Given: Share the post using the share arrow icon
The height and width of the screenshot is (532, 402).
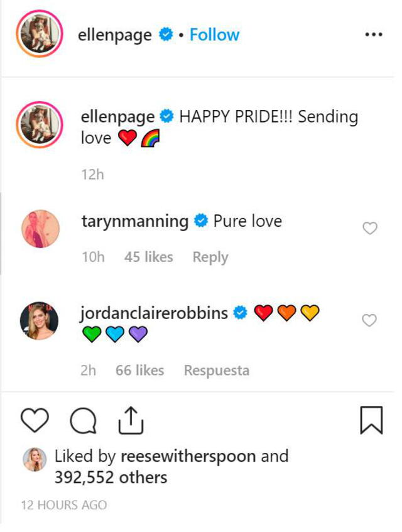Looking at the screenshot, I should coord(131,420).
